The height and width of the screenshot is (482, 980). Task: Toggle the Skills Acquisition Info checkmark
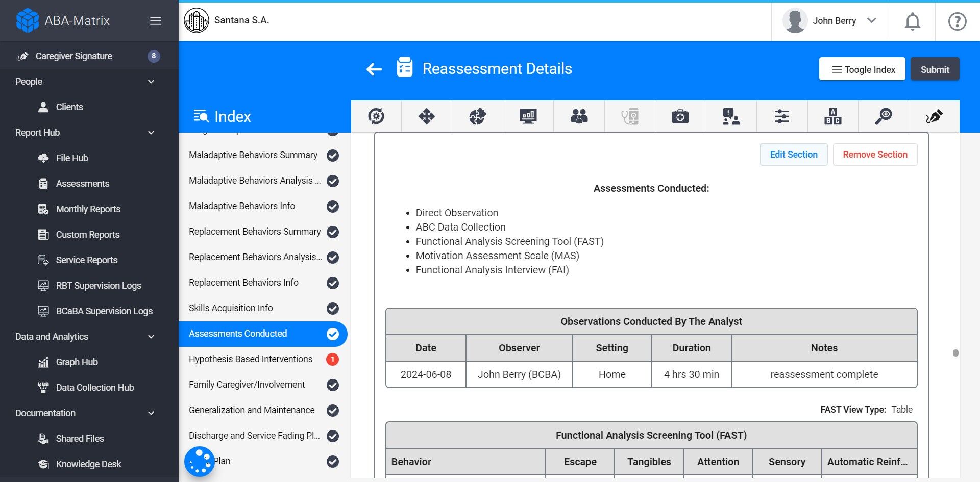point(333,309)
